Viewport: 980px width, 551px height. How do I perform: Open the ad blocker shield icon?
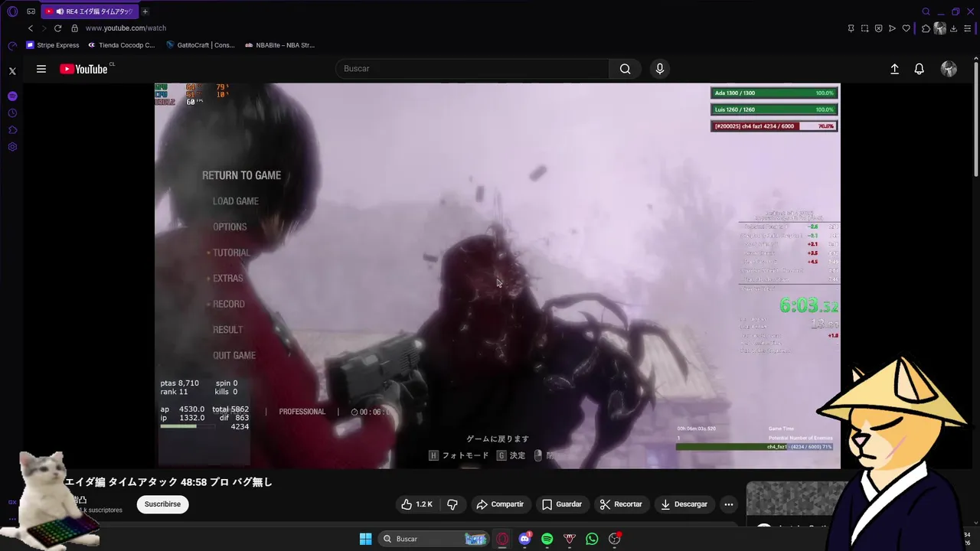pos(879,28)
